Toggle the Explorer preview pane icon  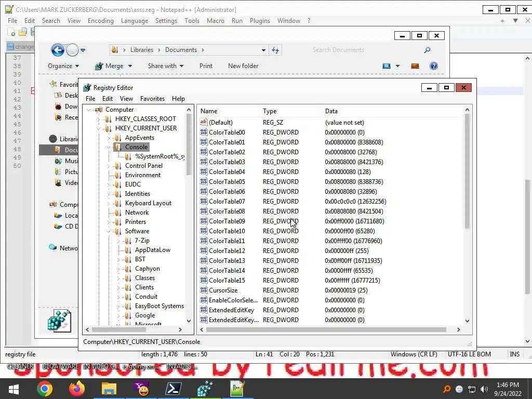[x=415, y=66]
